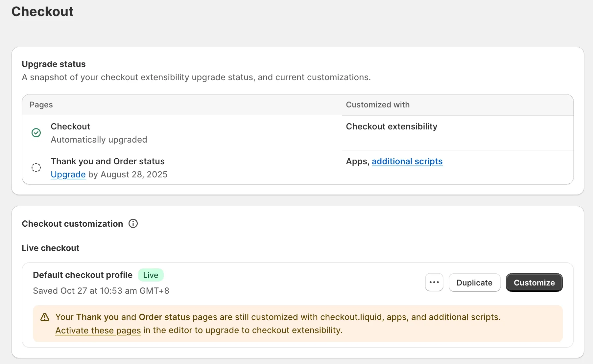Click the Live checkout subheading

click(x=51, y=248)
